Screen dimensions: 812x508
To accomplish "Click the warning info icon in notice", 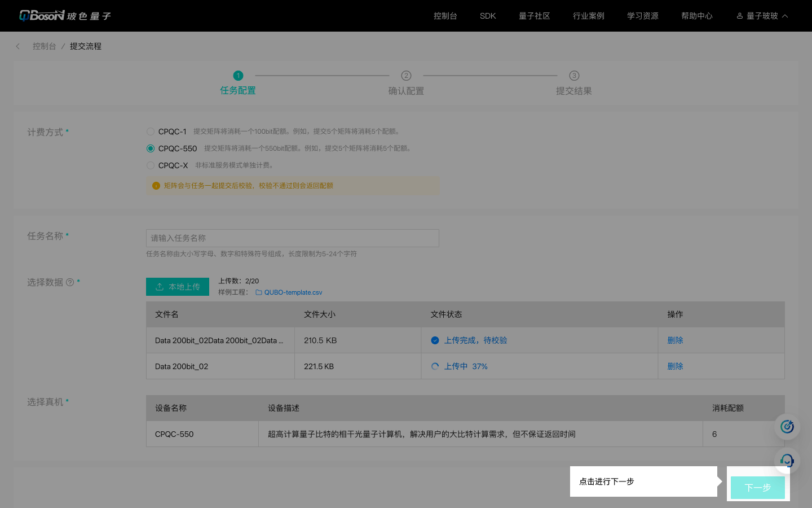I will [x=156, y=186].
